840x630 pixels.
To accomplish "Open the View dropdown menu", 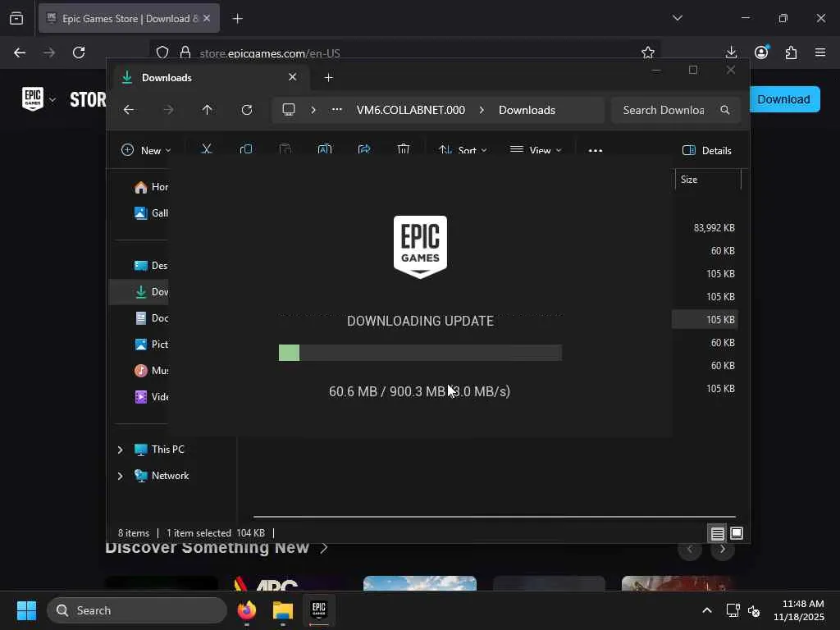I will click(535, 150).
